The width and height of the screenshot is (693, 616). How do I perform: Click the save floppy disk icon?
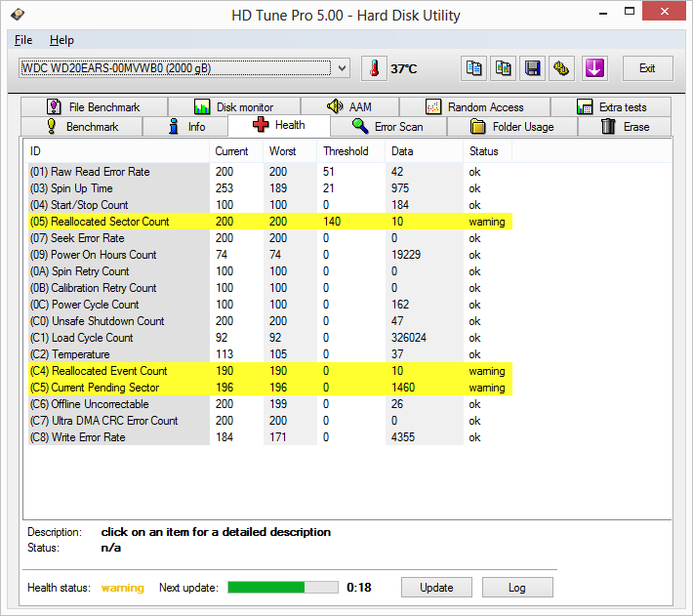532,68
